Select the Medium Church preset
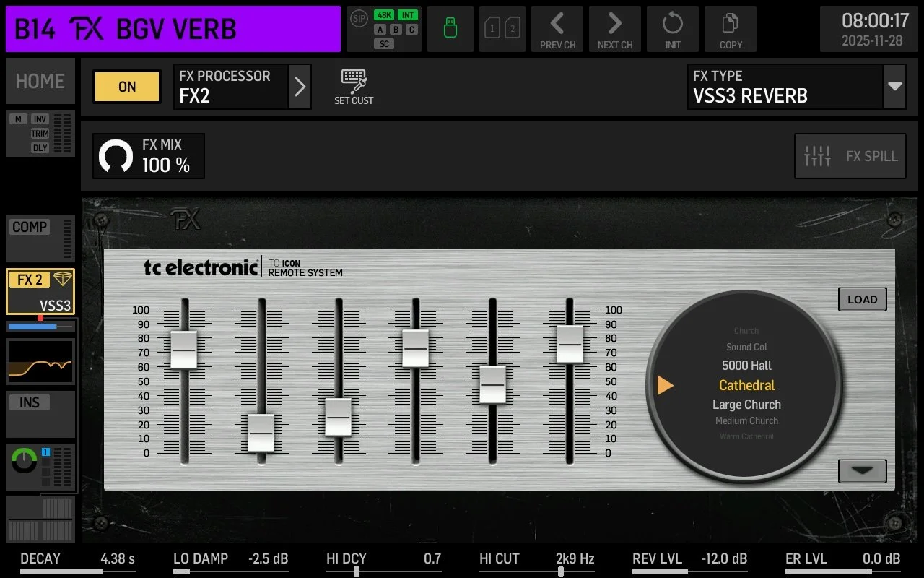Viewport: 924px width, 578px height. coord(746,420)
